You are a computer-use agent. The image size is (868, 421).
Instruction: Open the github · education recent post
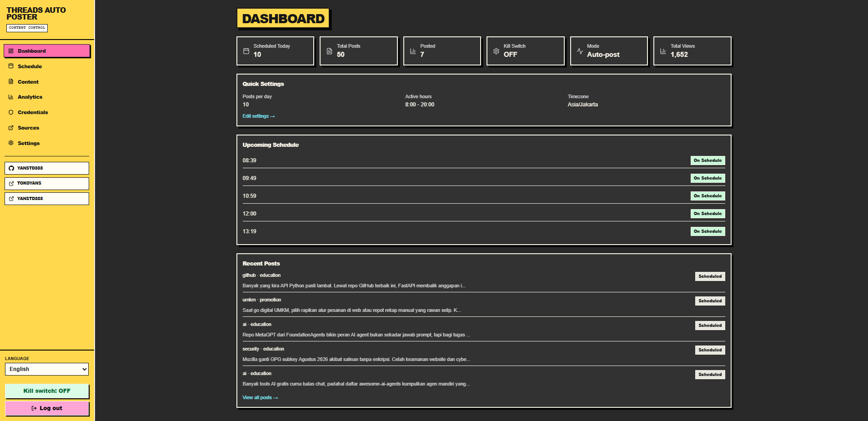484,281
